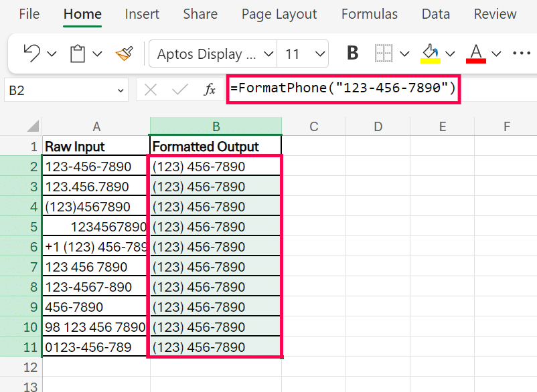Click the Paste clipboard icon
The height and width of the screenshot is (392, 537).
(78, 54)
